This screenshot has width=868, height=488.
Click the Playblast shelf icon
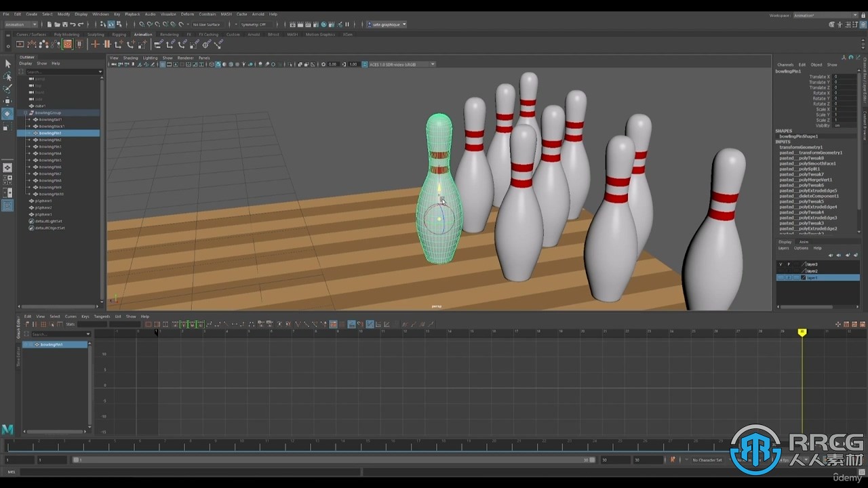pos(20,44)
